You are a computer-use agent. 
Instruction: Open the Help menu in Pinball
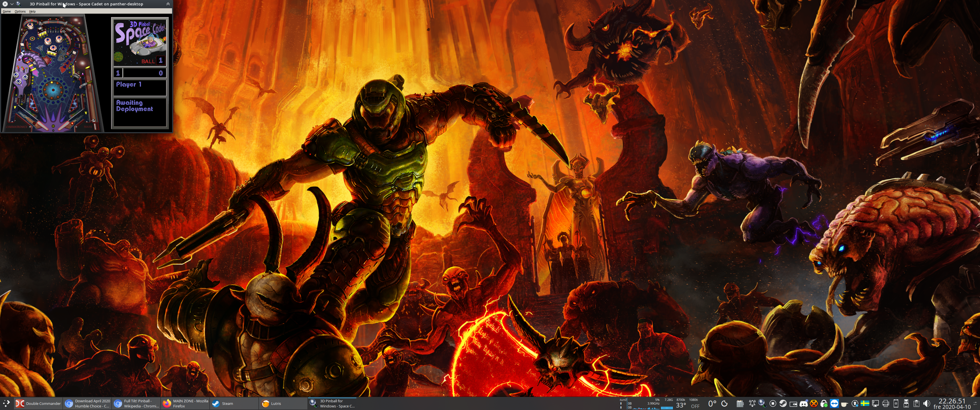click(32, 11)
